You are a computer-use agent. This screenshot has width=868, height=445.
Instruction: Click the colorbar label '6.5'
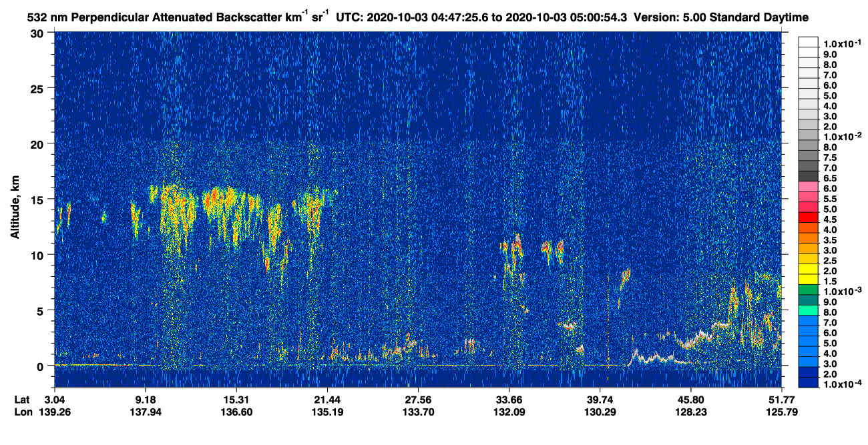tap(830, 178)
